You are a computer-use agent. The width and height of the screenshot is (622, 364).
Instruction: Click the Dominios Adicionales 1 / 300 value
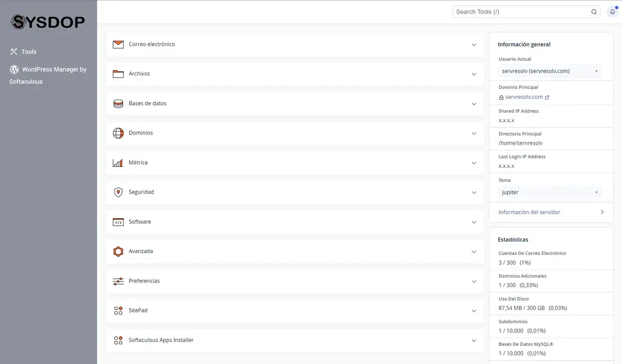click(518, 285)
